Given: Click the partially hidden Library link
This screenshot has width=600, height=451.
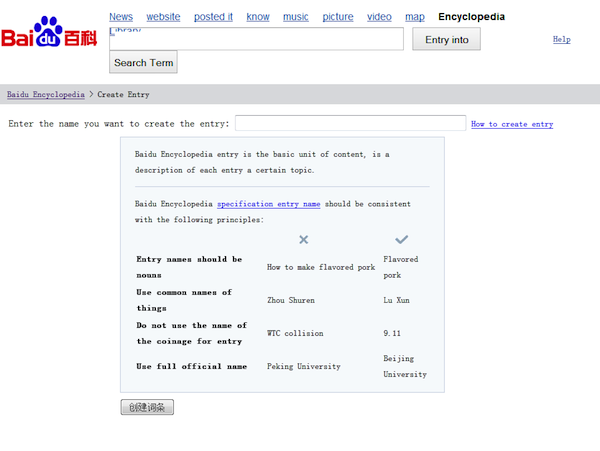Looking at the screenshot, I should pyautogui.click(x=125, y=31).
